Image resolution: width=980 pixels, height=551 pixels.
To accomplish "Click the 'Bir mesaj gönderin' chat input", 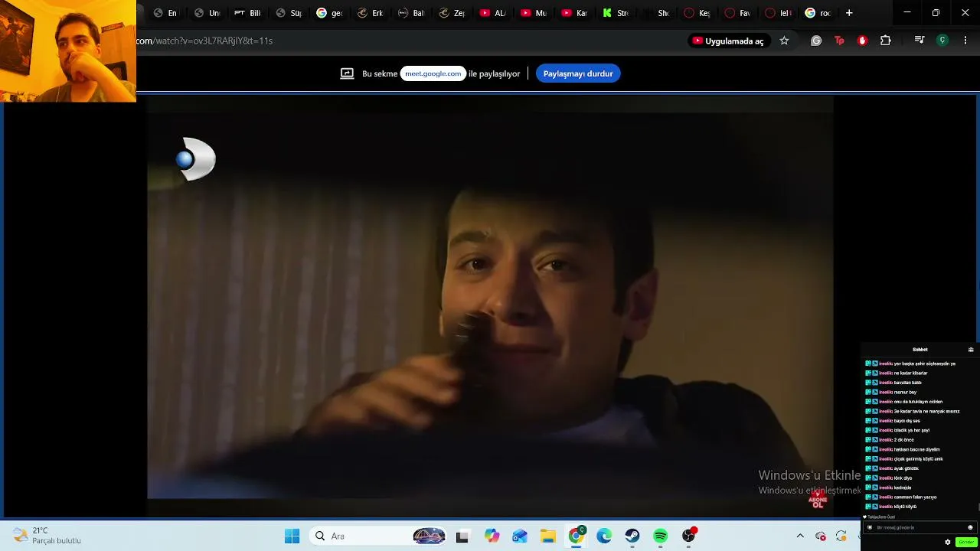I will (x=919, y=527).
